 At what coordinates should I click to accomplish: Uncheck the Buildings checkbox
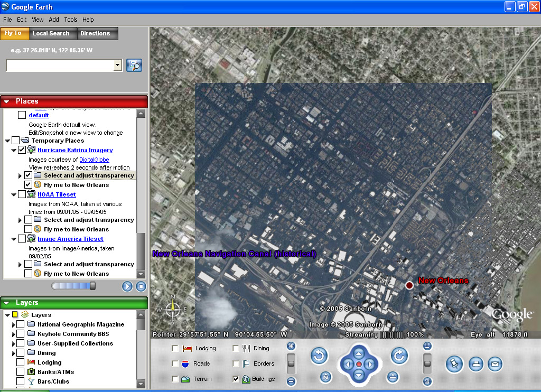pyautogui.click(x=236, y=379)
